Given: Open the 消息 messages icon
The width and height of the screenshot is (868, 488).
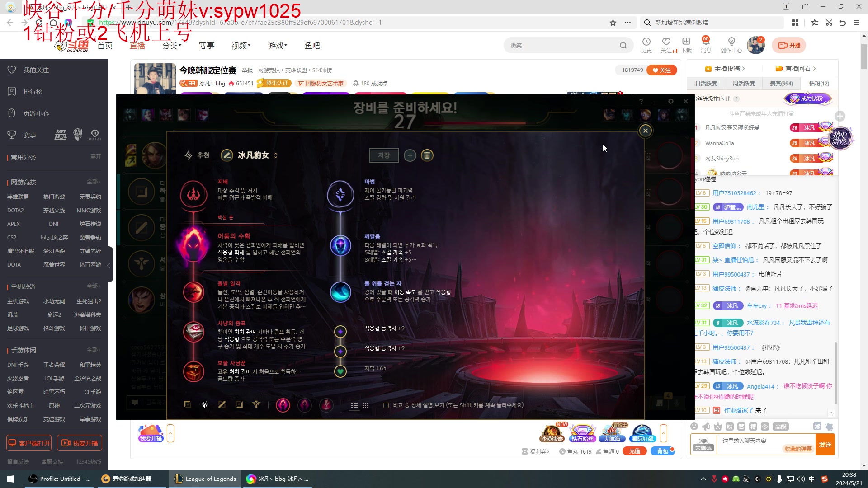Looking at the screenshot, I should pyautogui.click(x=706, y=45).
